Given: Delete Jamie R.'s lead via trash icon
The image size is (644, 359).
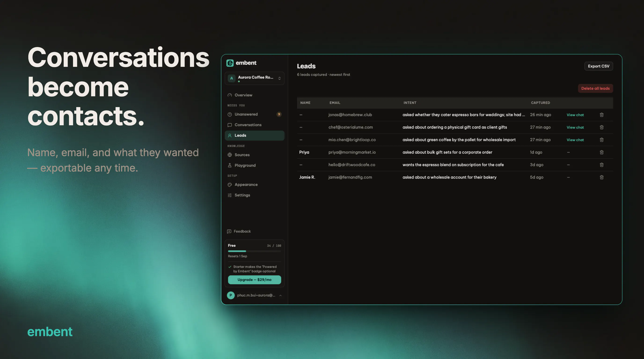Looking at the screenshot, I should coord(601,177).
